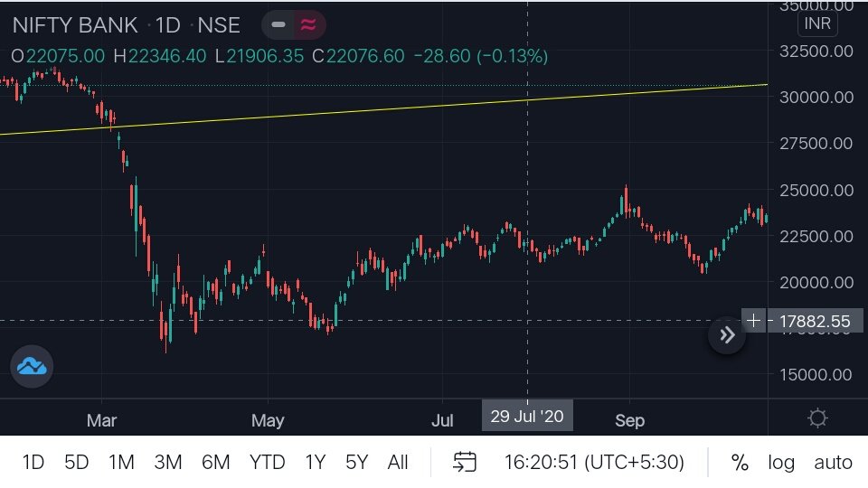The height and width of the screenshot is (488, 868).
Task: Click the open value O22075.00
Action: 58,56
